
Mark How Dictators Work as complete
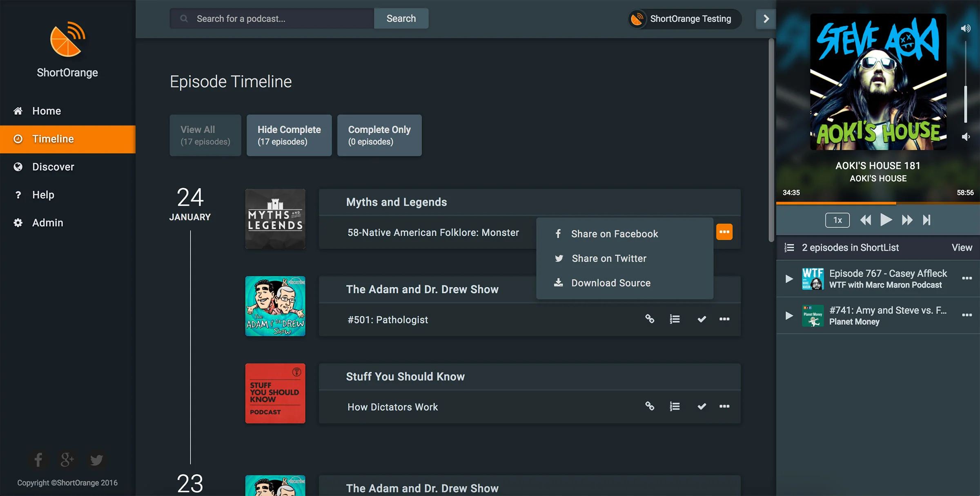point(702,406)
